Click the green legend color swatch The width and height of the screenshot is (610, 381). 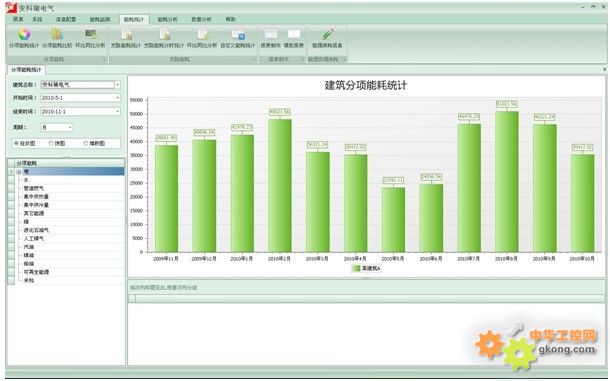pos(356,268)
